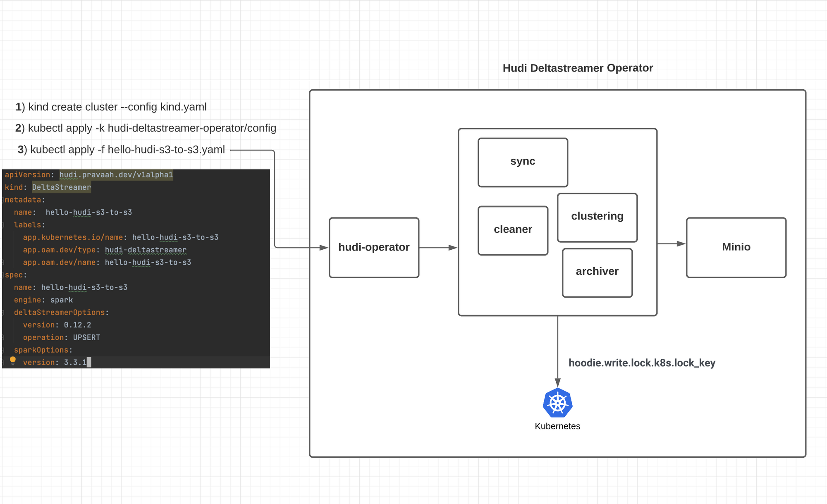Screen dimensions: 827x504
Task: Select the archiver box
Action: (x=597, y=273)
